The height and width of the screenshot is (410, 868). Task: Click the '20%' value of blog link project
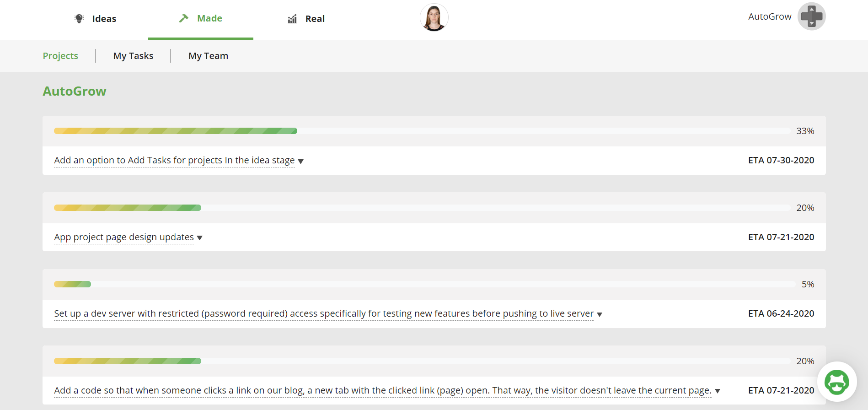(x=805, y=361)
